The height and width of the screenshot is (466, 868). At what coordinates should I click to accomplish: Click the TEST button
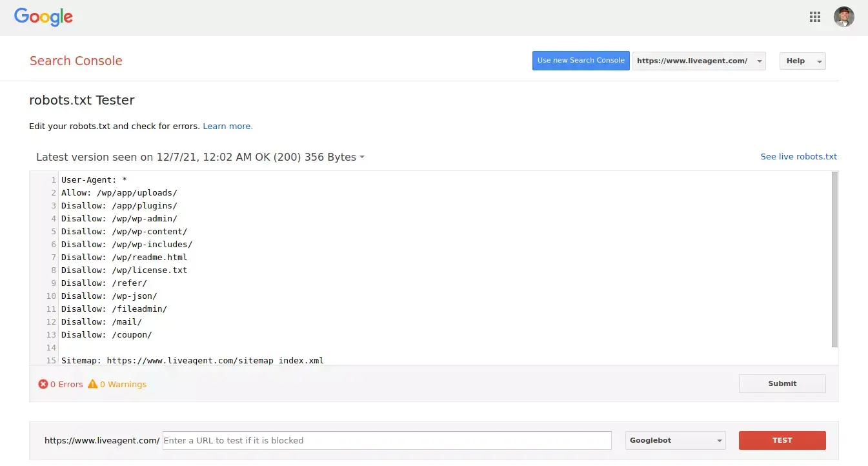pos(782,440)
